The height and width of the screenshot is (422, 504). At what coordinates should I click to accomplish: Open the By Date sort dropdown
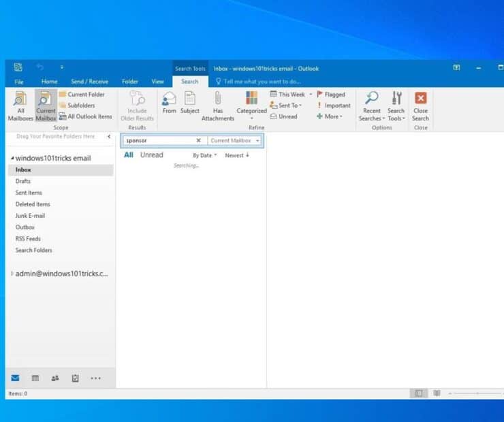(x=205, y=155)
